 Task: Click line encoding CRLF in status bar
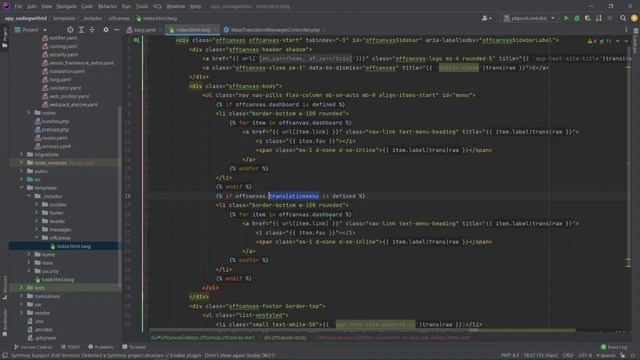[568, 356]
